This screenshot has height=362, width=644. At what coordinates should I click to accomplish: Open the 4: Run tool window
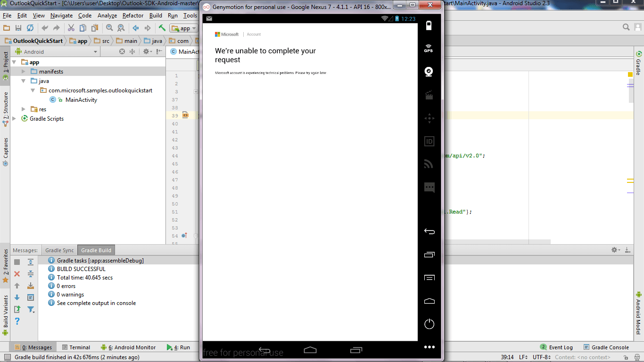[x=178, y=347]
